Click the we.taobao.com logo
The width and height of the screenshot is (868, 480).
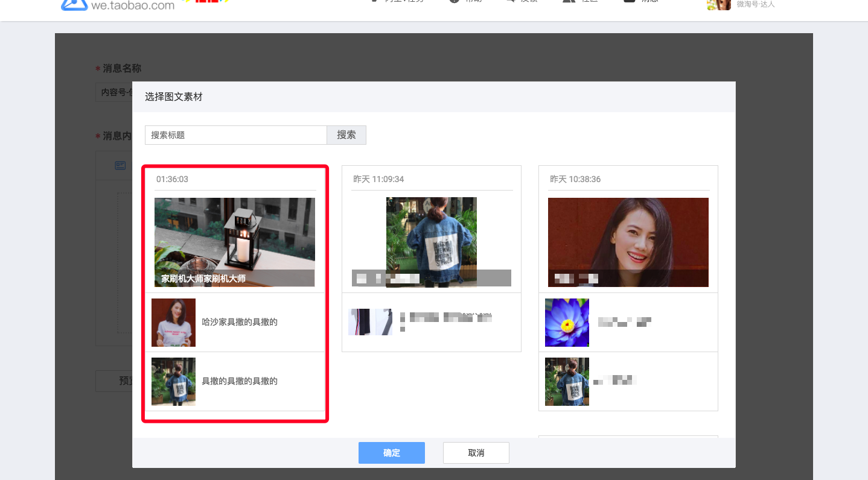pyautogui.click(x=118, y=5)
